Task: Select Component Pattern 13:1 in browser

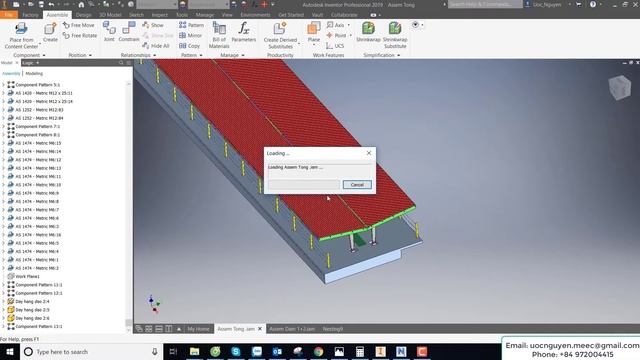Action: pos(39,327)
